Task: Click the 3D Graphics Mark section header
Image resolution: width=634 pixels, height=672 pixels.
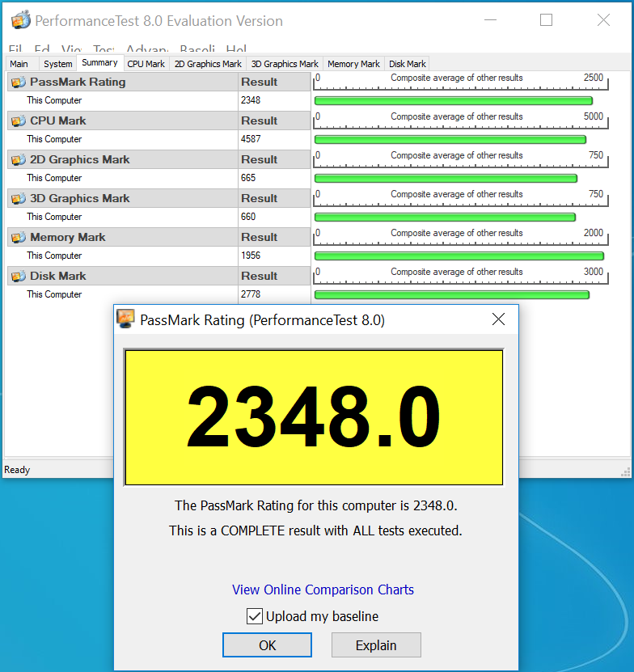Action: (123, 198)
